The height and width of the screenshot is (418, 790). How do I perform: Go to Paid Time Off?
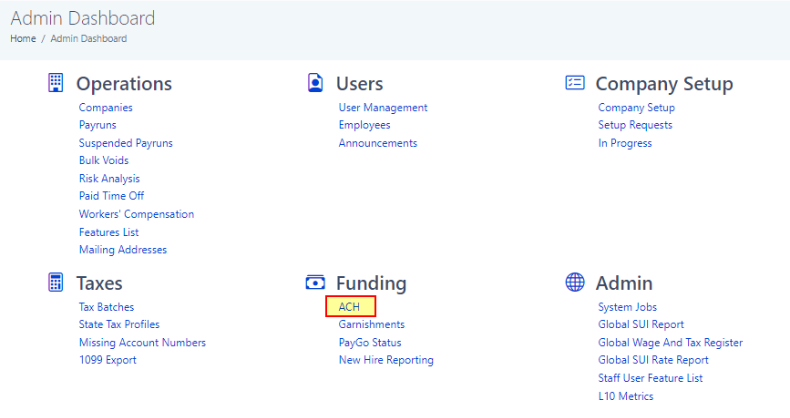point(111,196)
